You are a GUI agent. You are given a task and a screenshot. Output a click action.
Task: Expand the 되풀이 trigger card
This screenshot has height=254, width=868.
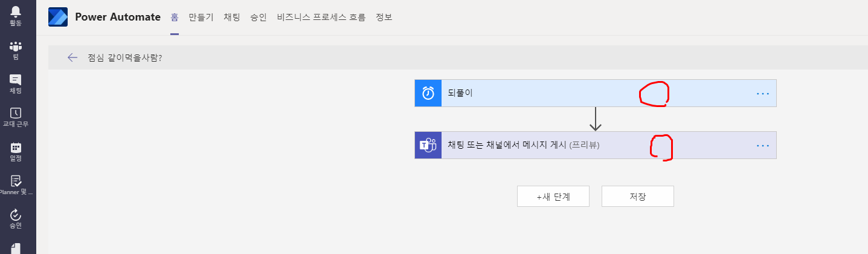595,93
